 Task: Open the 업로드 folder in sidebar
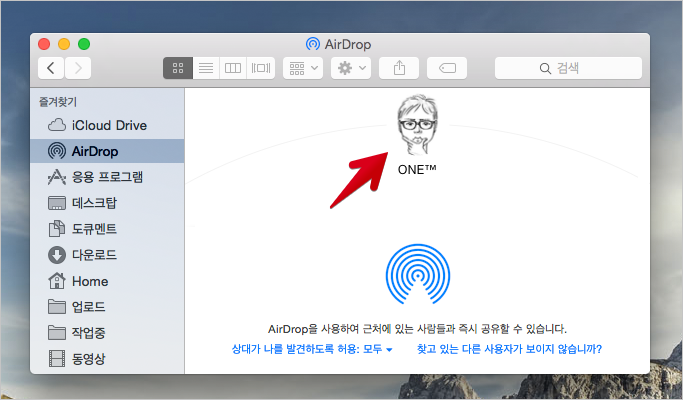[107, 307]
